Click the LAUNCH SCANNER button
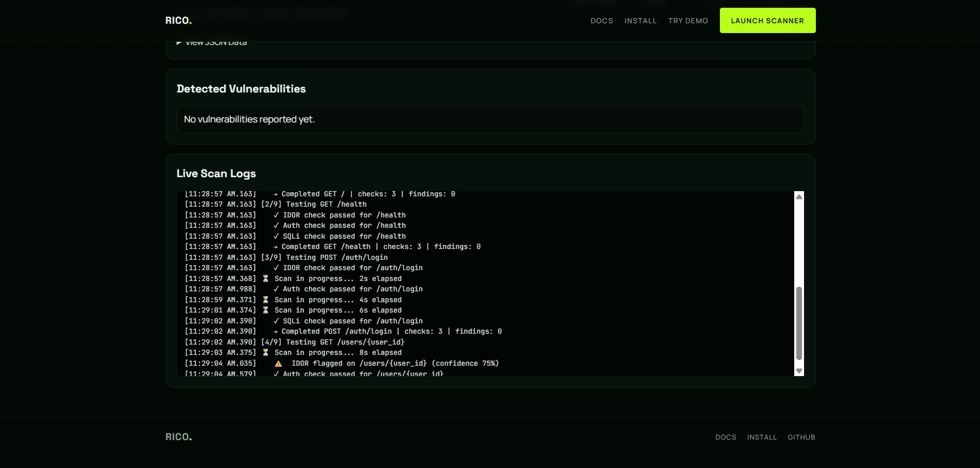Image resolution: width=980 pixels, height=468 pixels. point(767,21)
